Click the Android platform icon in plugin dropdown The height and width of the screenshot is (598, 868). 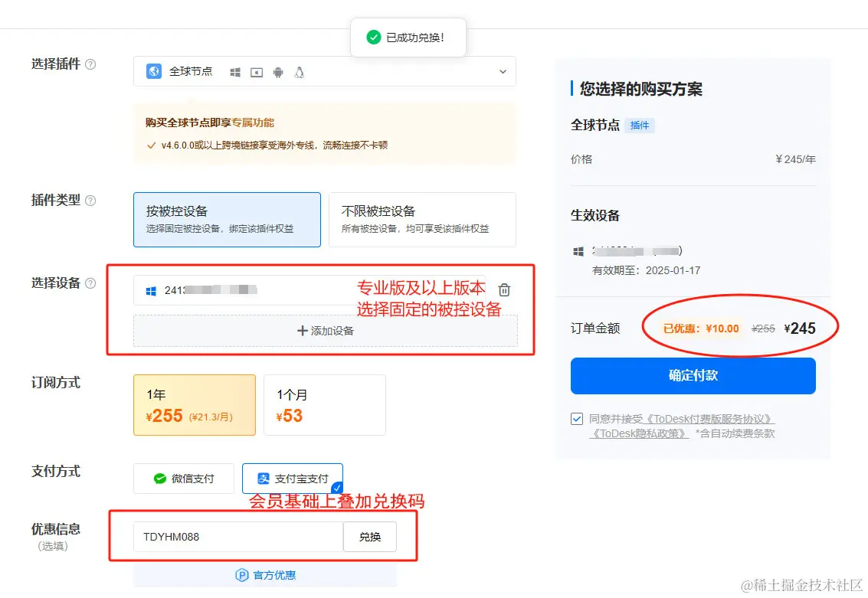coord(278,73)
